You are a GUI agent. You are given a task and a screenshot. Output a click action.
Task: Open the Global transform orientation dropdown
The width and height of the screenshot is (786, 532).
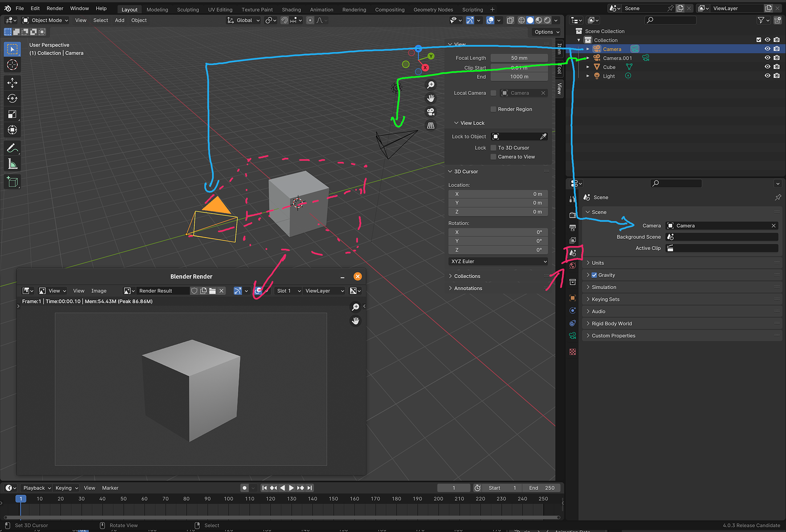tap(243, 21)
